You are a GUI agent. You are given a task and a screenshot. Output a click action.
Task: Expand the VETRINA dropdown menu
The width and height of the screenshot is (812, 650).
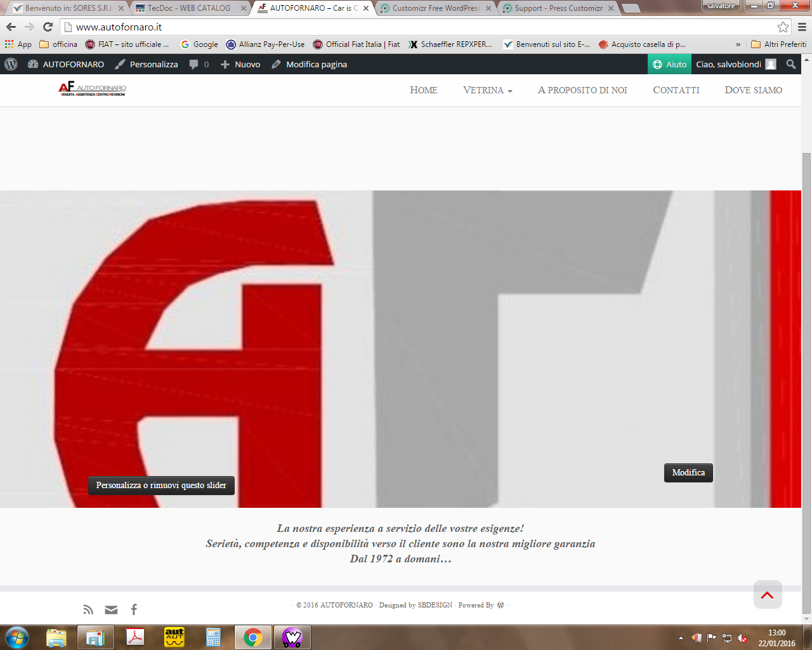click(487, 90)
